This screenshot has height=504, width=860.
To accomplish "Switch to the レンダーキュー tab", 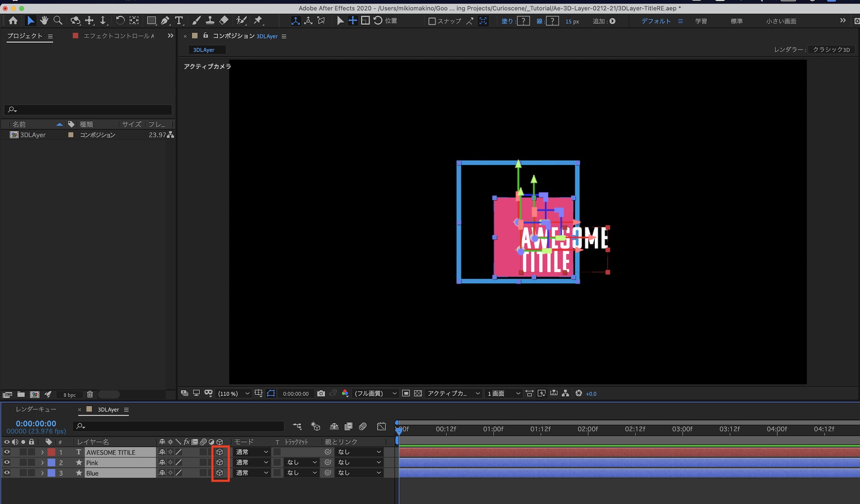I will coord(36,409).
